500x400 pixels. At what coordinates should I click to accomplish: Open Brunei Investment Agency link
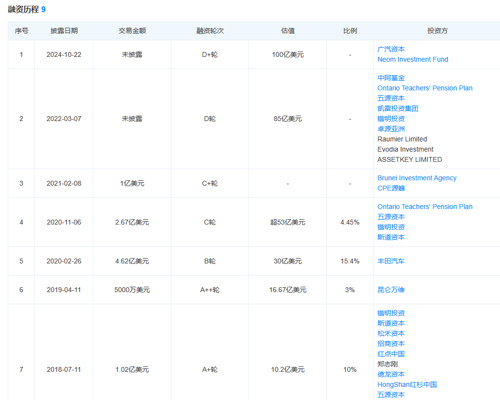tap(417, 178)
